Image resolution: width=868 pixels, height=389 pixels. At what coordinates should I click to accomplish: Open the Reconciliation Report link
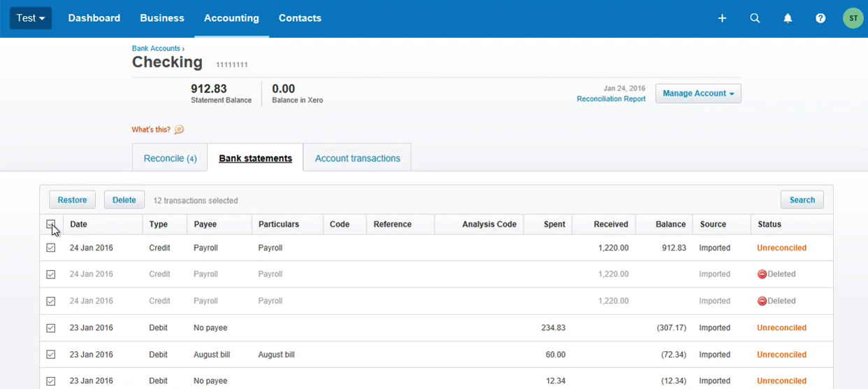point(611,99)
